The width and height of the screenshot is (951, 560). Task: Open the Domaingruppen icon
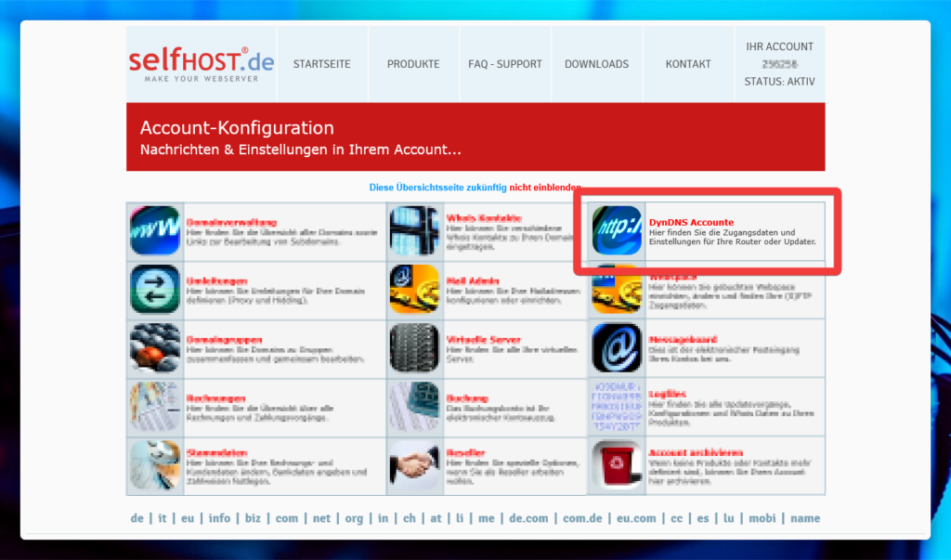pos(155,348)
